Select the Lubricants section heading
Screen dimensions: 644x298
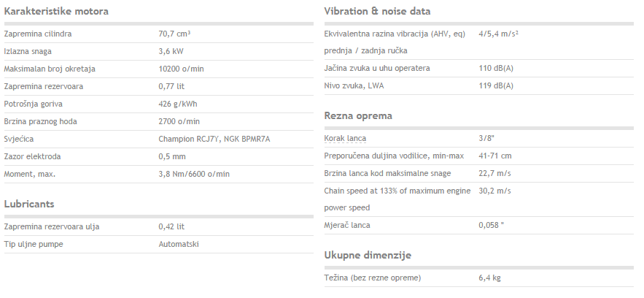(x=29, y=204)
